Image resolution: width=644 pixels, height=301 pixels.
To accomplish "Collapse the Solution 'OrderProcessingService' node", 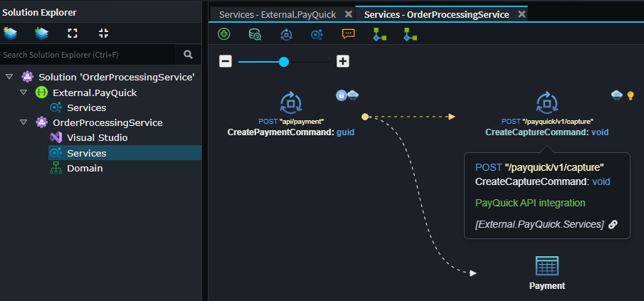I will click(x=9, y=77).
